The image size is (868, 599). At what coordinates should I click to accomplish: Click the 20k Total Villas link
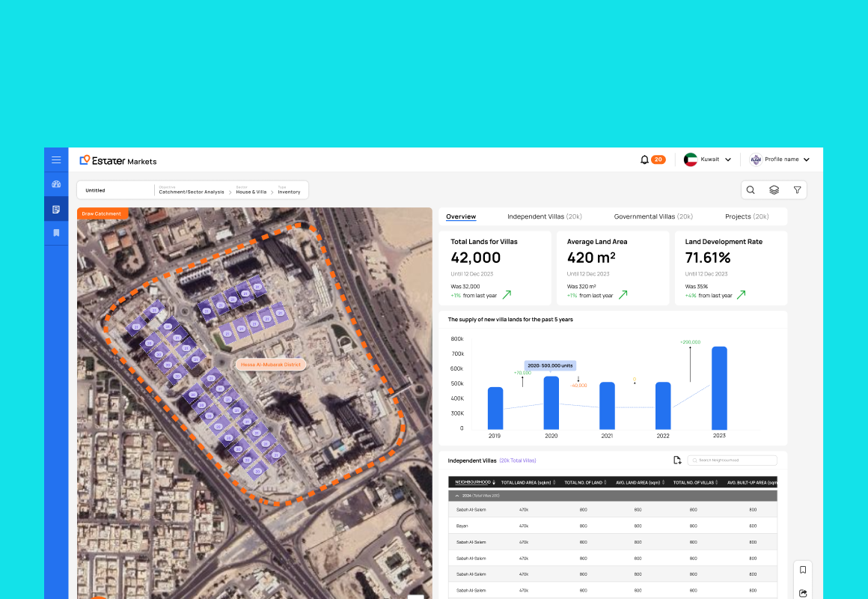[x=518, y=460]
